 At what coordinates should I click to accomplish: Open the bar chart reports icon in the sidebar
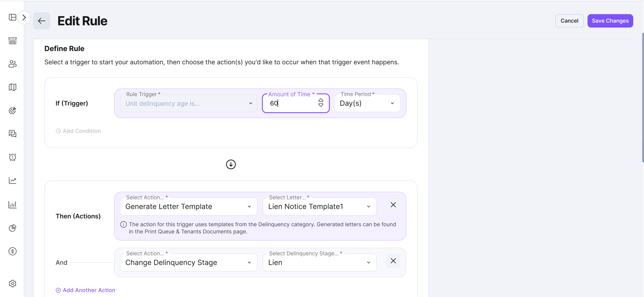point(12,205)
